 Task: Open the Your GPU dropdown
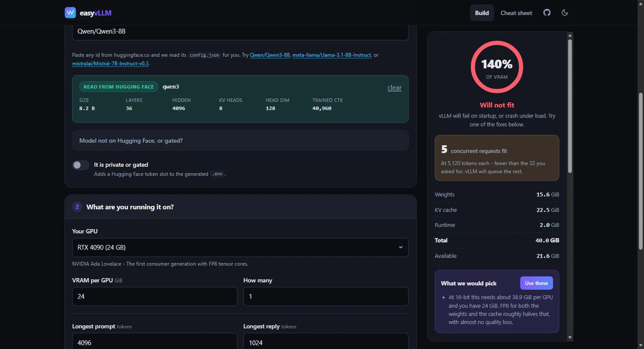pos(240,248)
